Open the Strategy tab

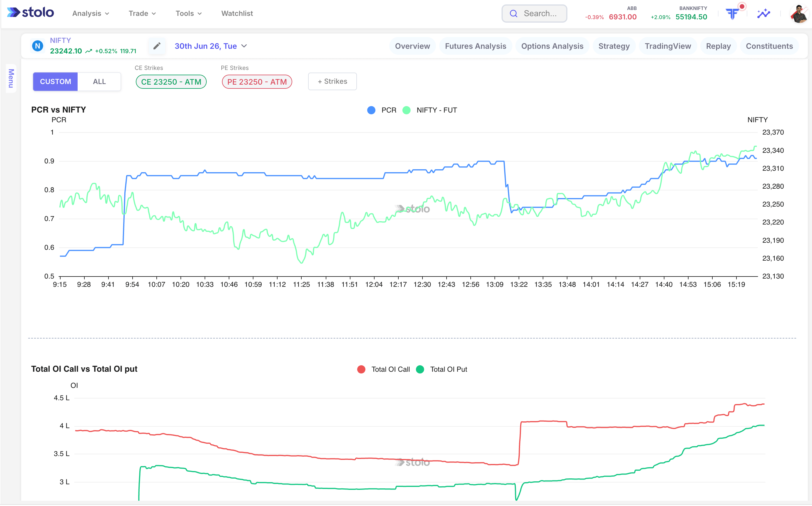point(614,46)
